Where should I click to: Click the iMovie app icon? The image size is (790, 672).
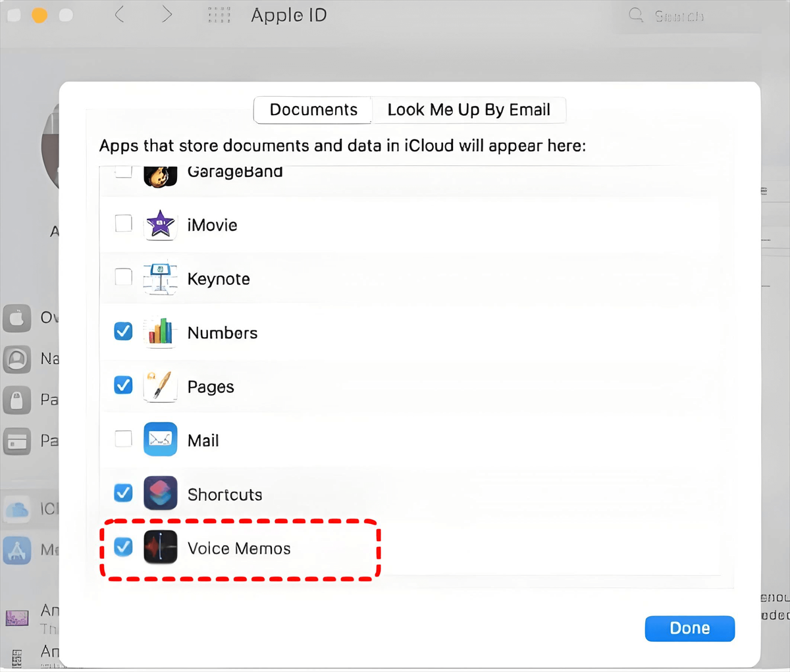tap(160, 225)
